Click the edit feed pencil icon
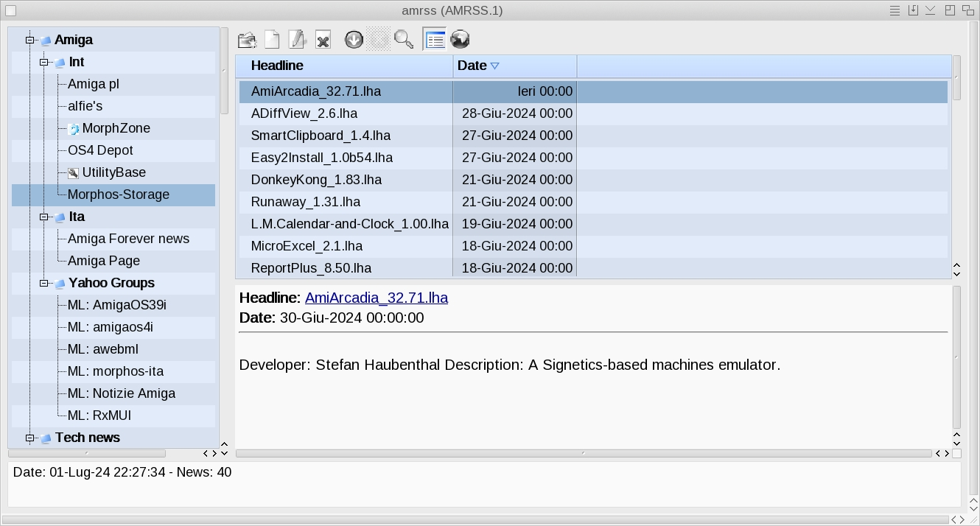Image resolution: width=980 pixels, height=526 pixels. click(298, 40)
